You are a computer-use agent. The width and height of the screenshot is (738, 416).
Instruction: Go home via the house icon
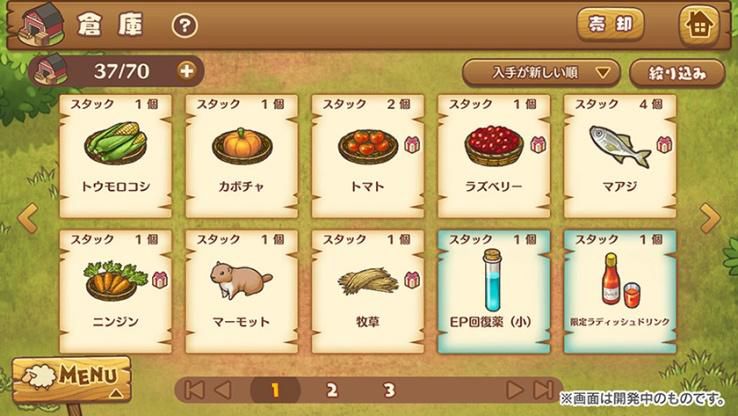coord(699,25)
